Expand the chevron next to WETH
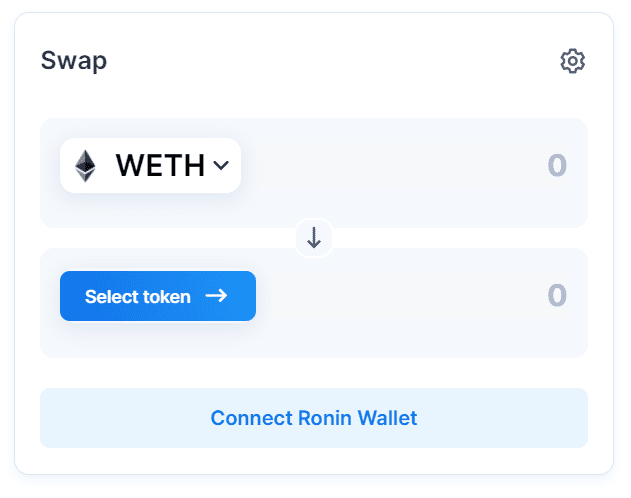 (221, 166)
